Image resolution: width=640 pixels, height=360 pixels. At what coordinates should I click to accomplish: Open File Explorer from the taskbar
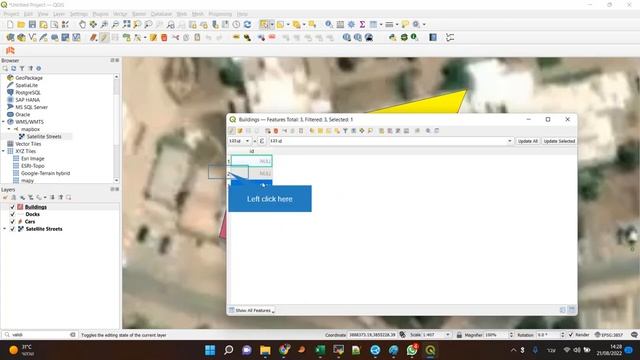265,350
